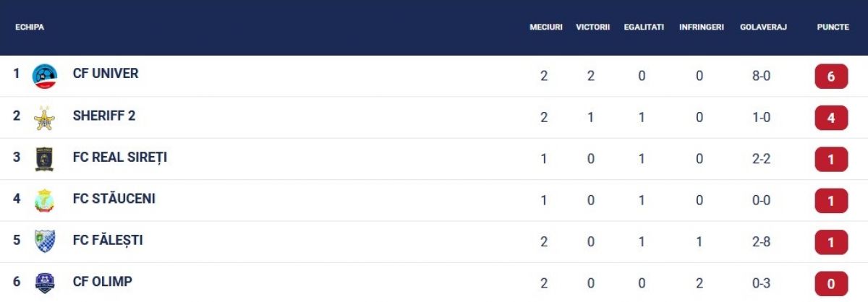Click the MECIURI column header

tap(546, 27)
